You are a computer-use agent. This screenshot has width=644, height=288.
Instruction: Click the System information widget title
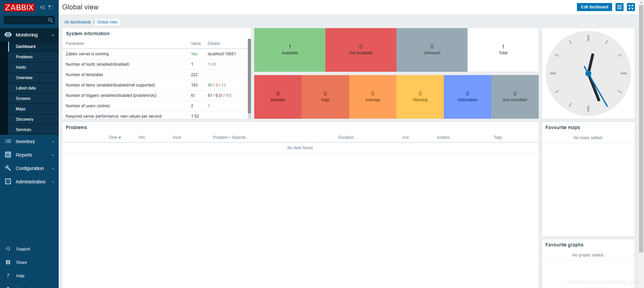tap(88, 34)
